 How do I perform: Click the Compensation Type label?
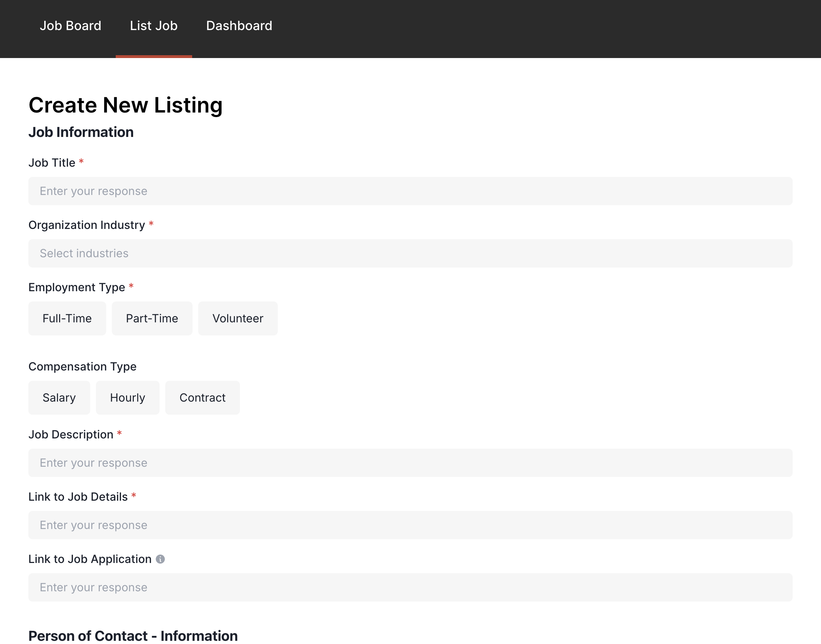pos(82,367)
